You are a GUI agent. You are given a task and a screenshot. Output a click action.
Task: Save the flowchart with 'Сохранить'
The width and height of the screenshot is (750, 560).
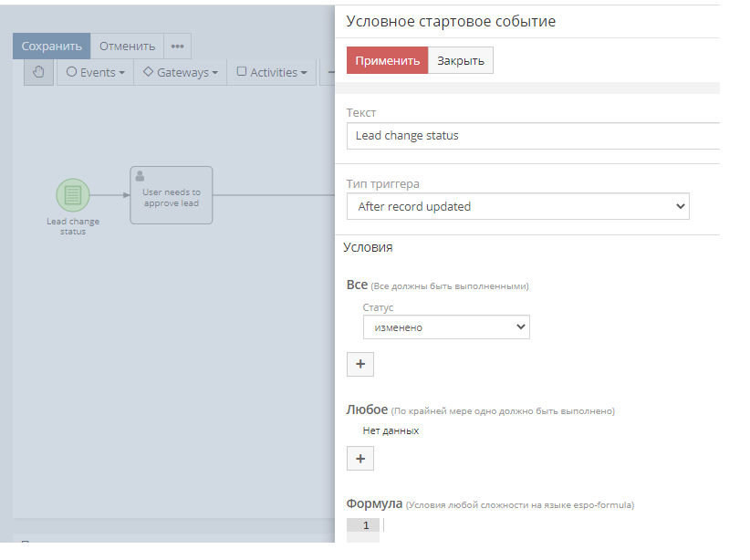tap(52, 47)
